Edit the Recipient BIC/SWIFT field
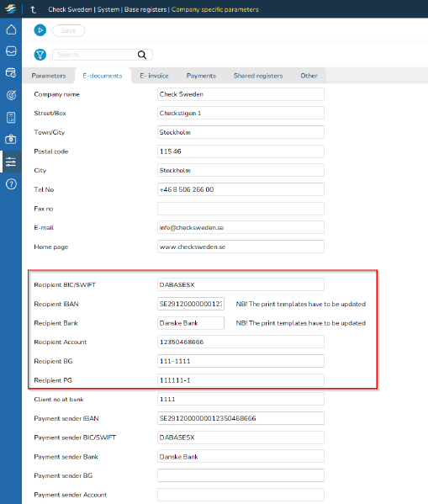Screen dimensions: 428x504 [240, 284]
